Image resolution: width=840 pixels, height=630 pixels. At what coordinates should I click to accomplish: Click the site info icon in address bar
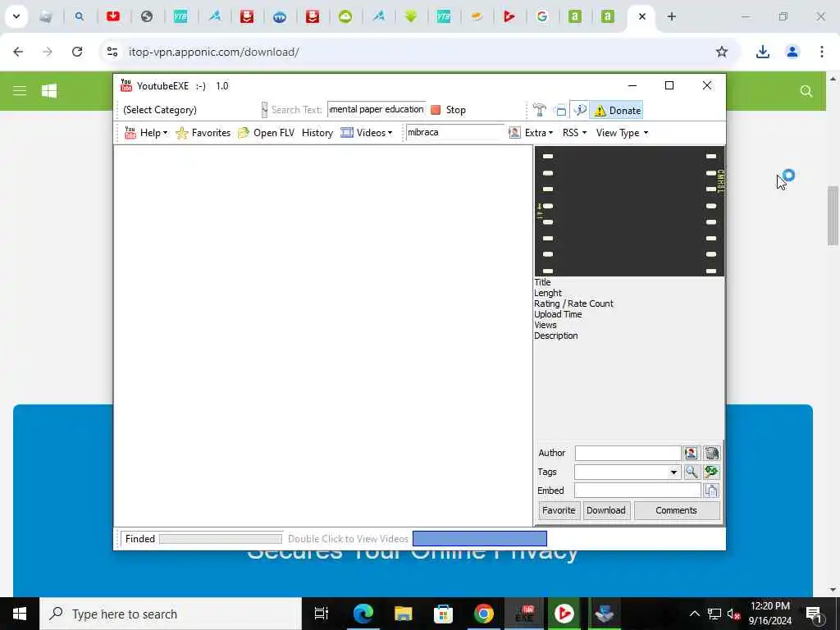pyautogui.click(x=112, y=52)
